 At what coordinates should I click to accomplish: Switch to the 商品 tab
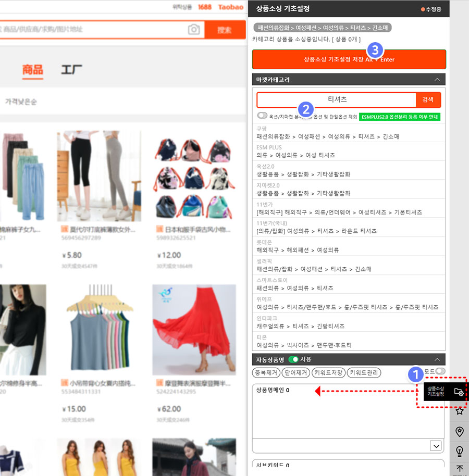click(x=32, y=70)
